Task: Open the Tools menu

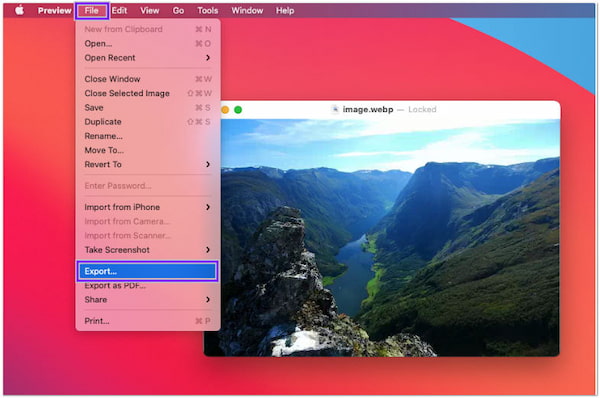Action: (208, 11)
